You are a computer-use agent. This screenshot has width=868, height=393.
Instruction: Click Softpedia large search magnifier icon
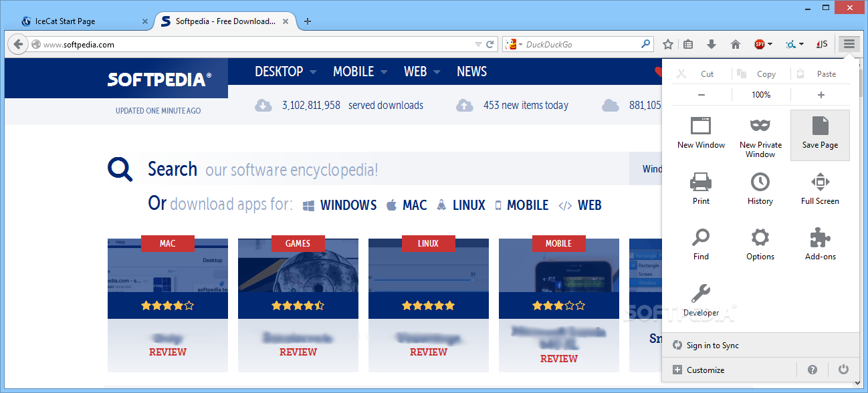pyautogui.click(x=120, y=170)
